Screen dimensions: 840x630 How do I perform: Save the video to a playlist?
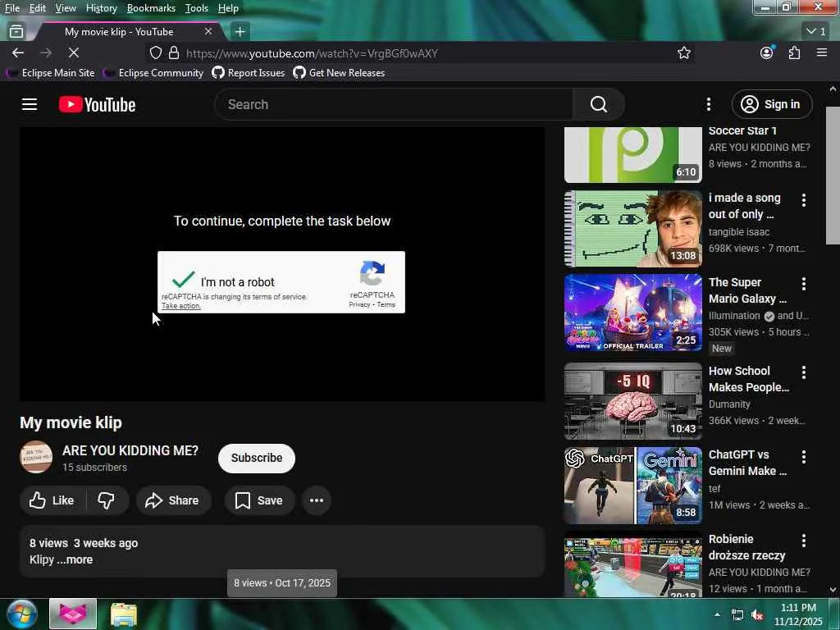click(259, 500)
